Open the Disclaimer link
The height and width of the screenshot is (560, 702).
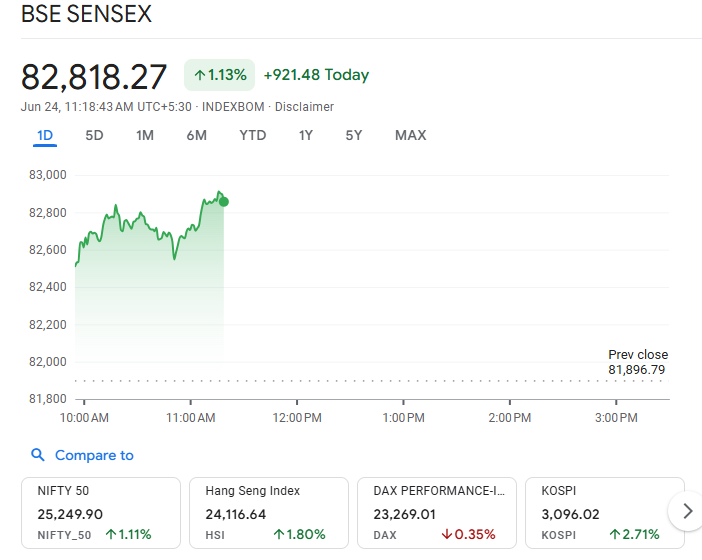point(304,107)
